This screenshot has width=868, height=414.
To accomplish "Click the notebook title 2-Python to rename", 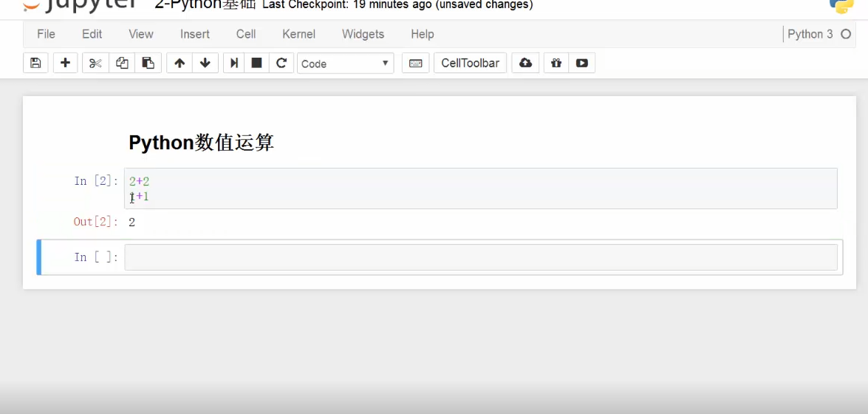I will [x=205, y=5].
